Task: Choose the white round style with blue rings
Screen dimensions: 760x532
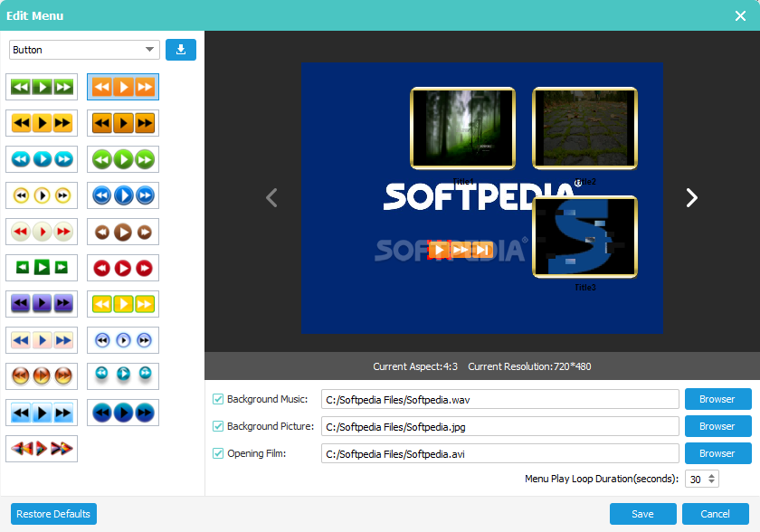Action: pyautogui.click(x=123, y=340)
